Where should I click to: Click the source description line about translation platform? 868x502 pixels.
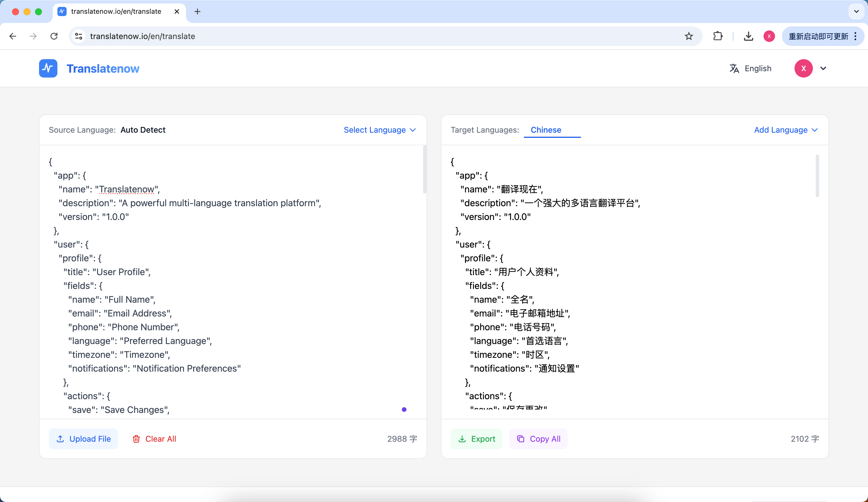[x=190, y=203]
